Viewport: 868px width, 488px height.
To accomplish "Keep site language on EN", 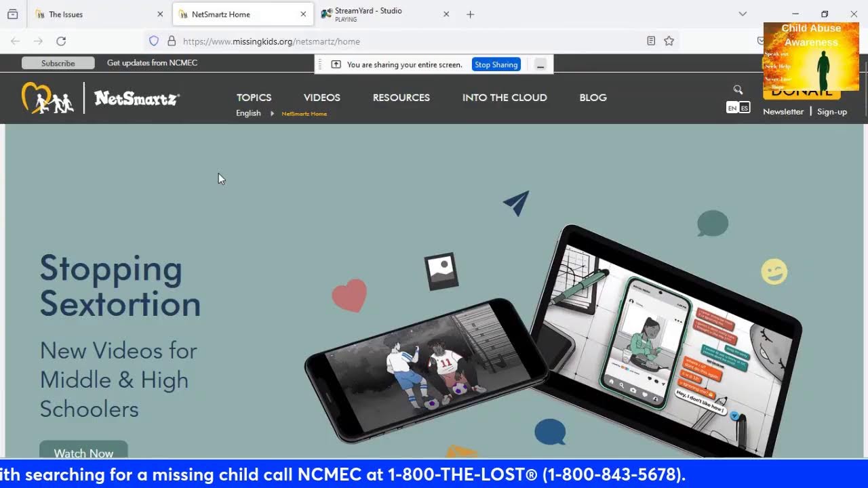I will click(732, 107).
